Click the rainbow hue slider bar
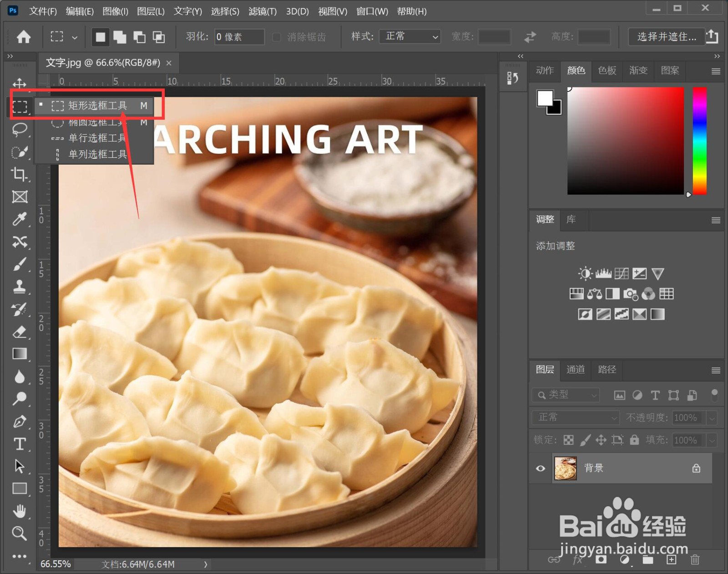728x574 pixels. (x=700, y=141)
